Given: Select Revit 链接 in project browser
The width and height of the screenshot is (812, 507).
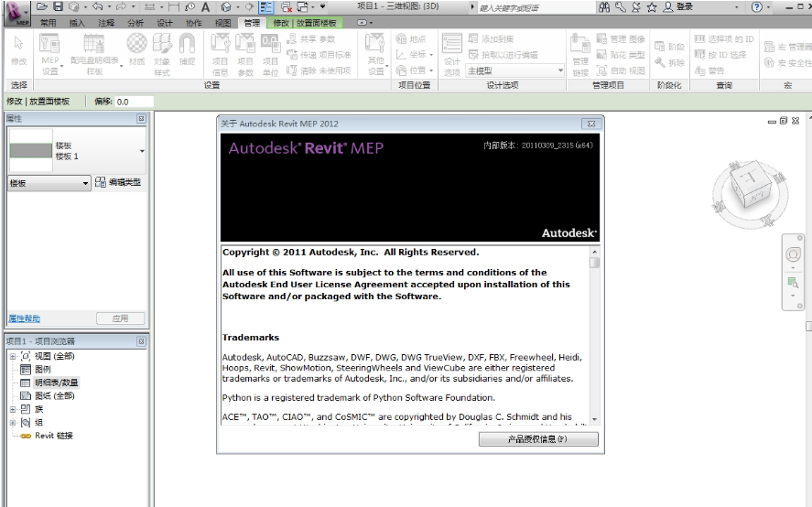Looking at the screenshot, I should coord(54,436).
